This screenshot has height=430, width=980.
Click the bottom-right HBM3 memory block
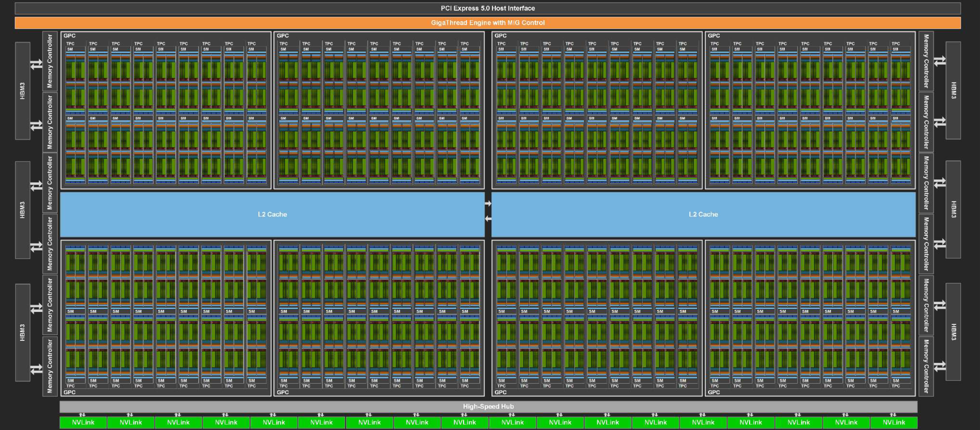(x=953, y=332)
